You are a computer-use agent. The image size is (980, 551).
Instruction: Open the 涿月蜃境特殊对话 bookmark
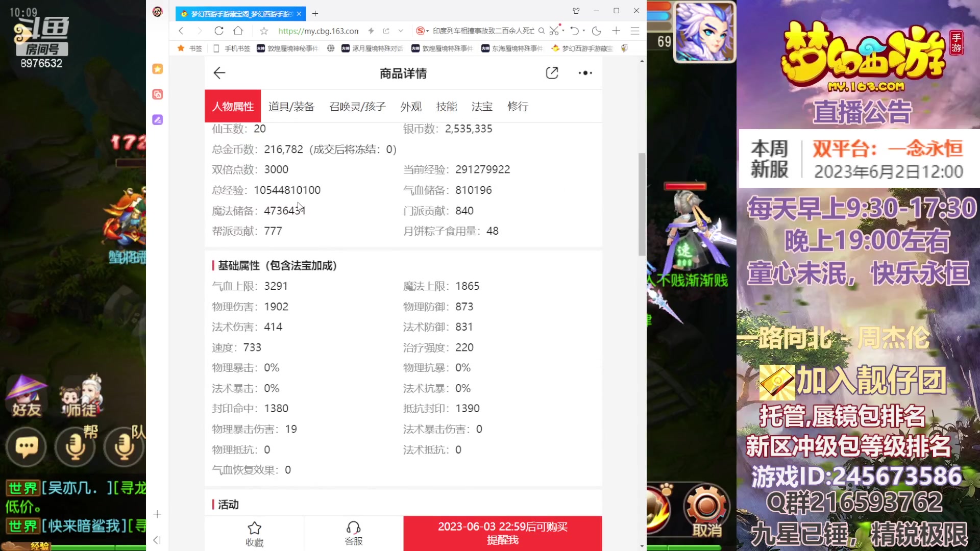[372, 48]
